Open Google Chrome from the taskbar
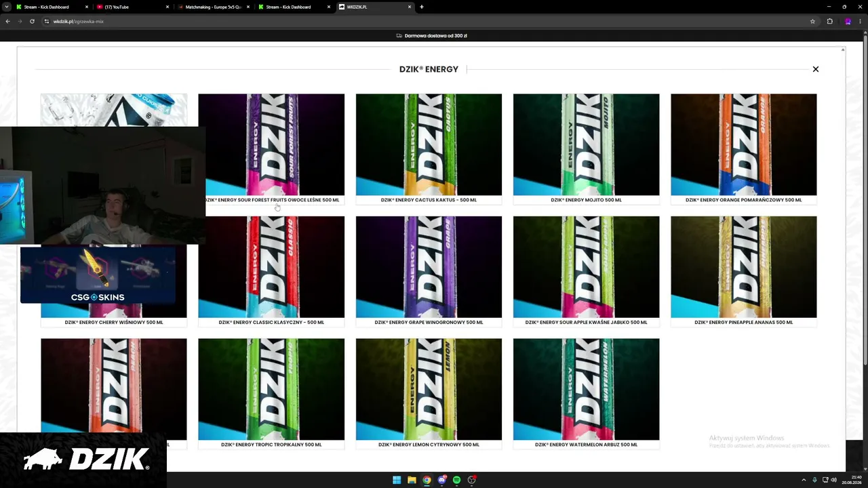868x488 pixels. 427,480
